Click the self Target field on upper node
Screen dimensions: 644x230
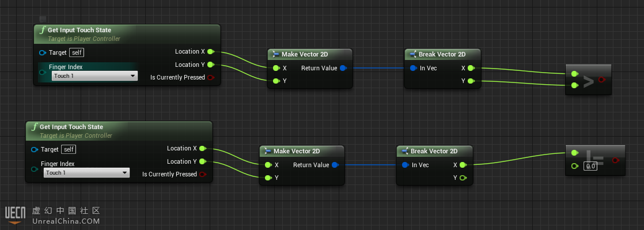pyautogui.click(x=77, y=52)
